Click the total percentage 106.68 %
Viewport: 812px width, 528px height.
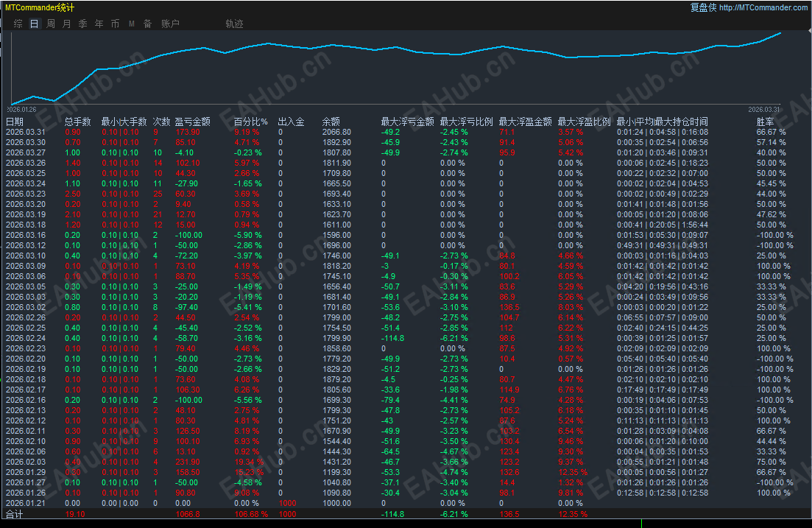251,515
